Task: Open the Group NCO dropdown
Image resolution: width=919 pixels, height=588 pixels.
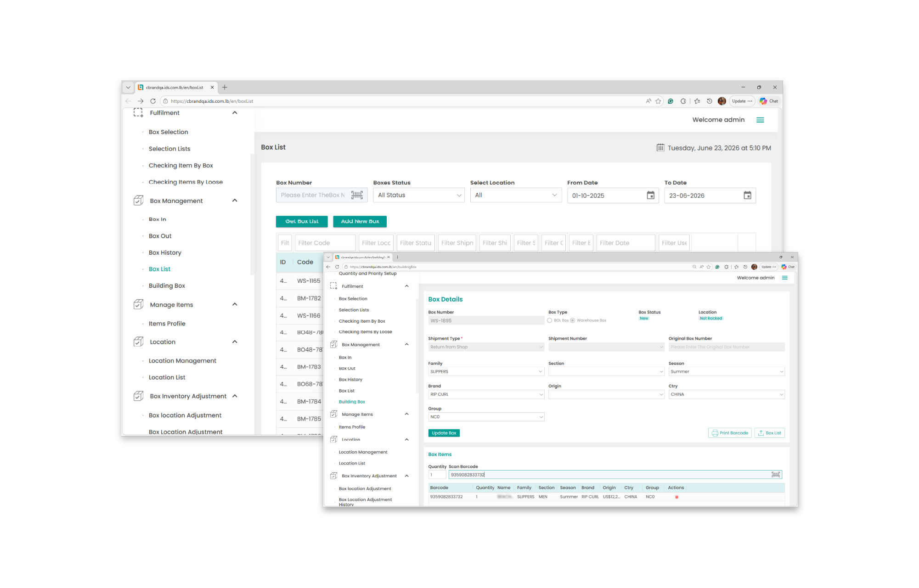Action: (486, 417)
